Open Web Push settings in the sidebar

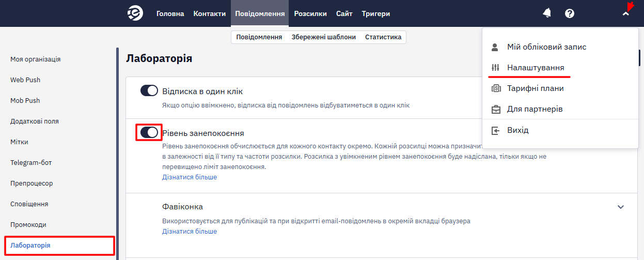pos(25,80)
